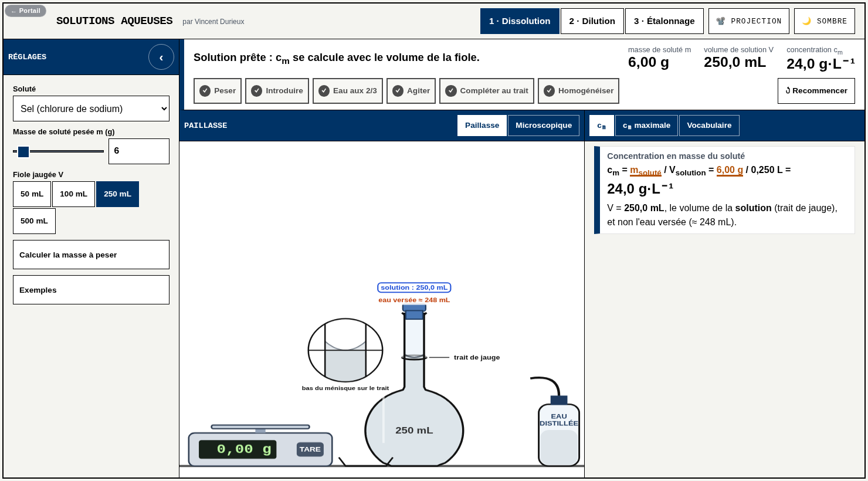Image resolution: width=868 pixels, height=481 pixels.
Task: Click the masse de soluté input field
Action: point(139,151)
